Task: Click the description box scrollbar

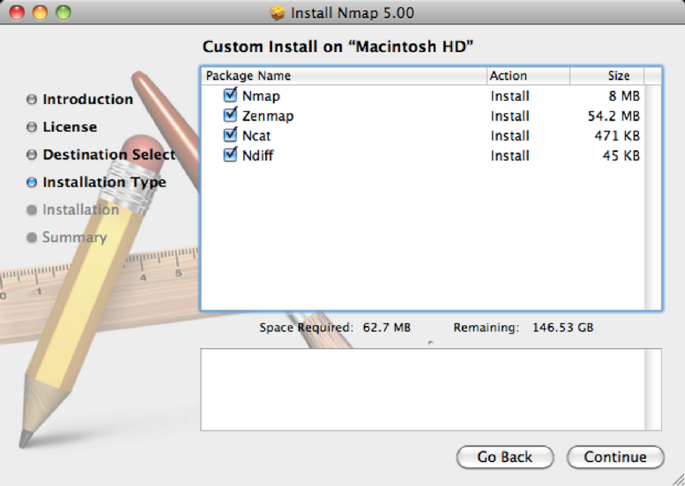Action: (x=653, y=389)
